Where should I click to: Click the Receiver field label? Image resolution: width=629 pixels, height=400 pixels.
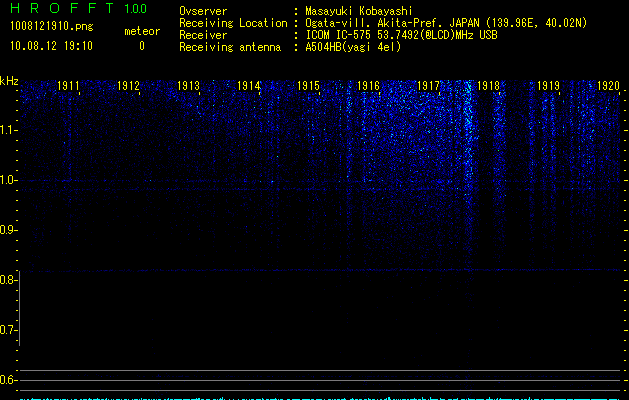click(x=203, y=35)
